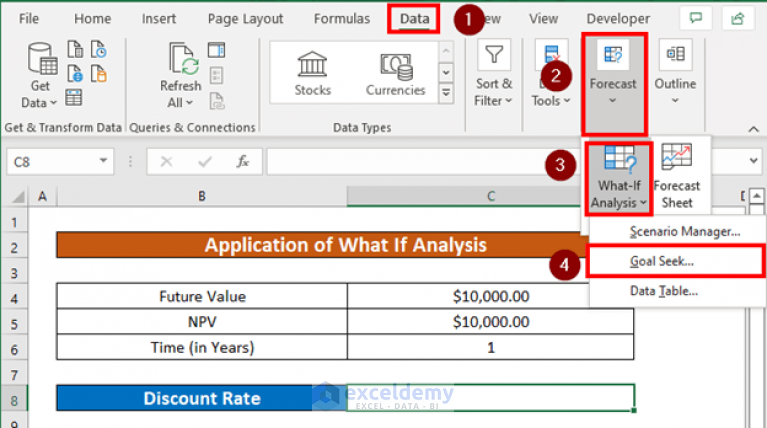Viewport: 767px width, 428px height.
Task: Switch to the Insert tab
Action: [159, 19]
